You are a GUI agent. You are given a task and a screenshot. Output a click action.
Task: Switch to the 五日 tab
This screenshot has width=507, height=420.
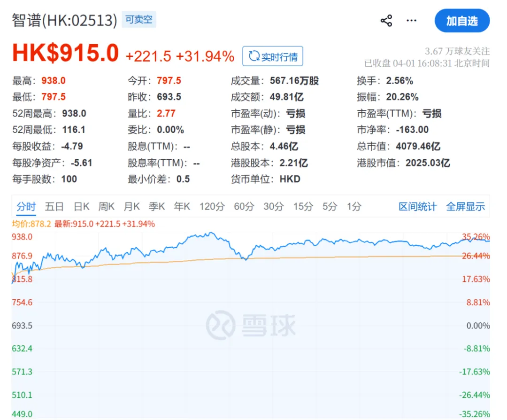(54, 206)
